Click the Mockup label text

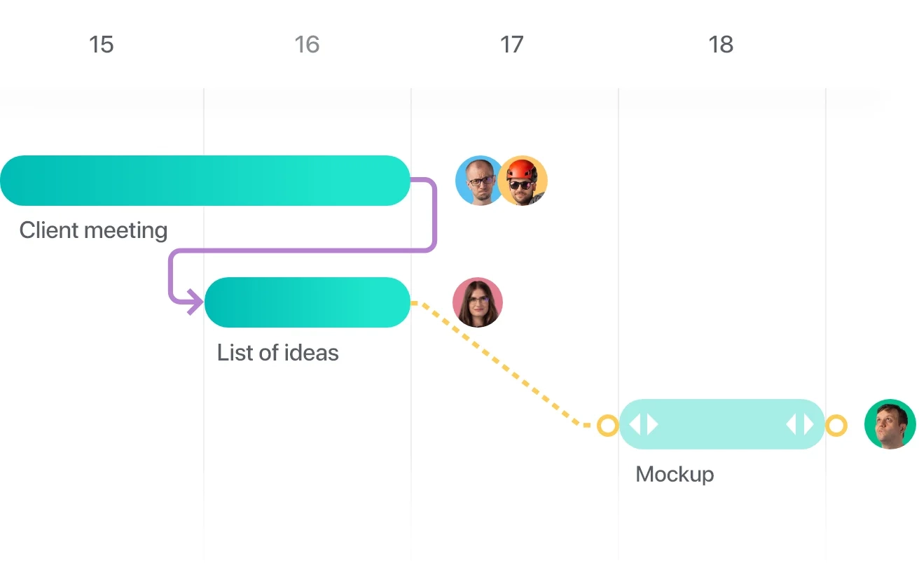click(675, 474)
